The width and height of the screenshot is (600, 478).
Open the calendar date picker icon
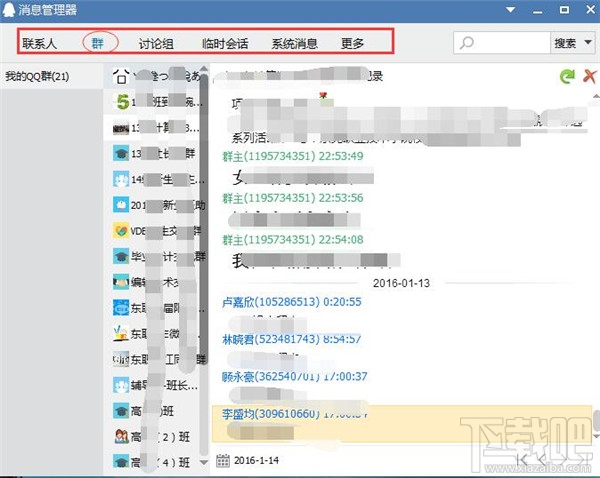point(223,460)
